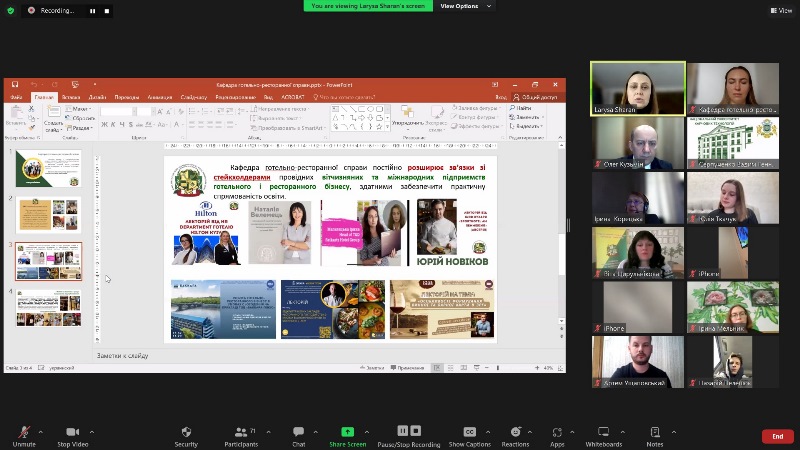This screenshot has width=800, height=450.
Task: Select Larysa Sharan's video thumbnail
Action: 637,88
